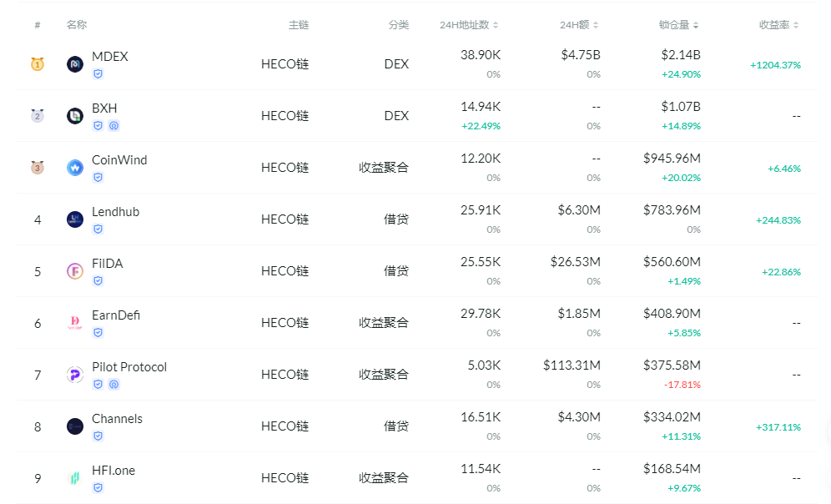The height and width of the screenshot is (504, 831).
Task: Click the silver medal beside BXH
Action: pyautogui.click(x=37, y=115)
